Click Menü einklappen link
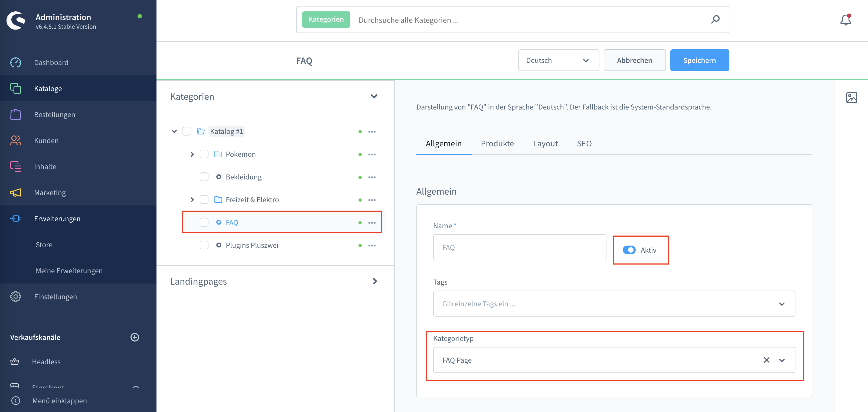This screenshot has height=412, width=868. [x=59, y=401]
